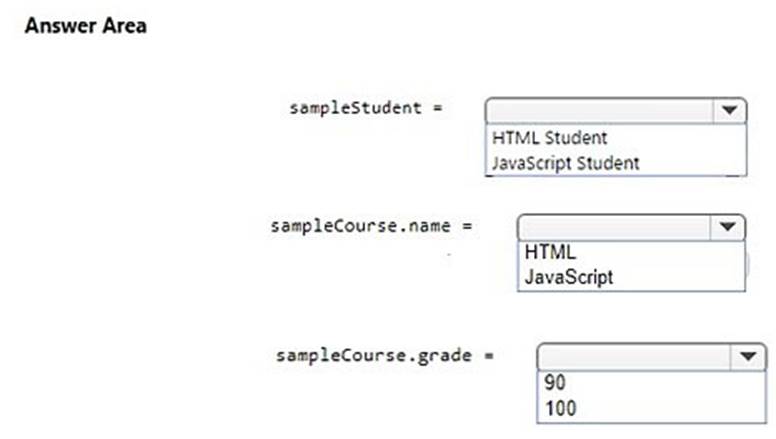Viewport: 776px width, 439px height.
Task: Click the equals sign after sampleCourse.grade
Action: pyautogui.click(x=490, y=355)
